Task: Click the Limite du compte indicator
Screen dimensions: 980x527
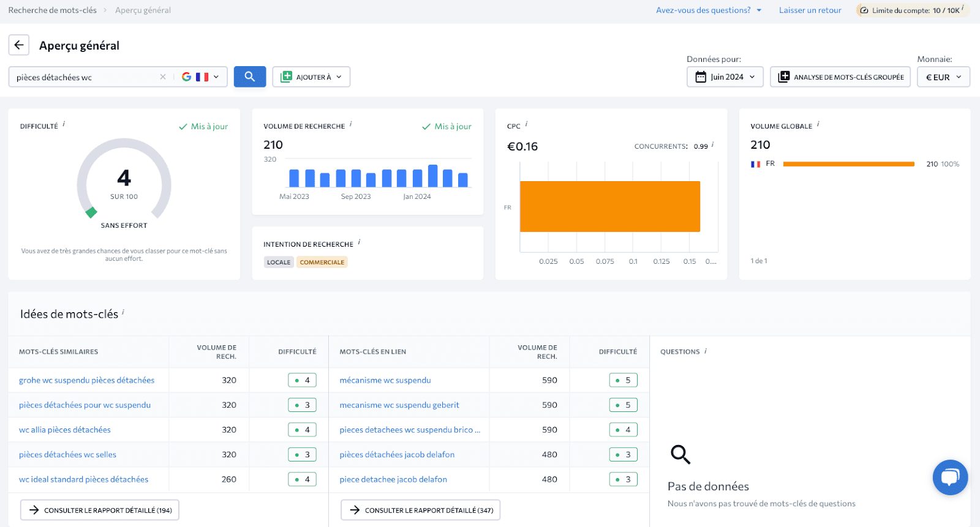Action: 912,10
